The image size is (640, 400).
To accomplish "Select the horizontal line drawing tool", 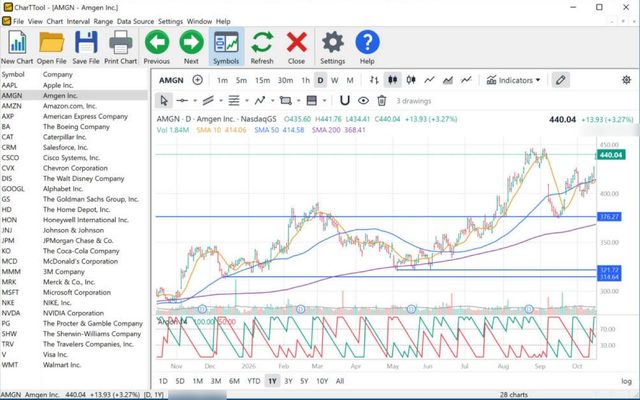I will pyautogui.click(x=182, y=100).
